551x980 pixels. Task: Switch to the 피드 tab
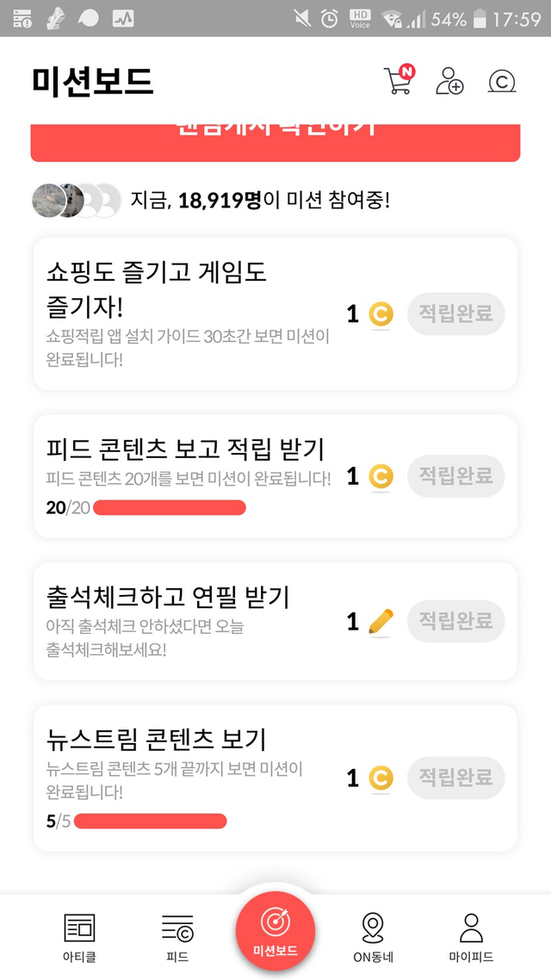[x=177, y=937]
